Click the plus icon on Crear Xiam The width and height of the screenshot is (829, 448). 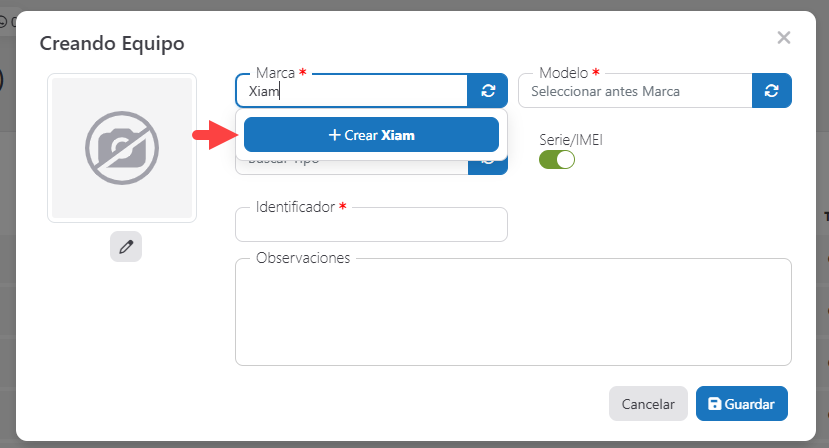click(334, 135)
